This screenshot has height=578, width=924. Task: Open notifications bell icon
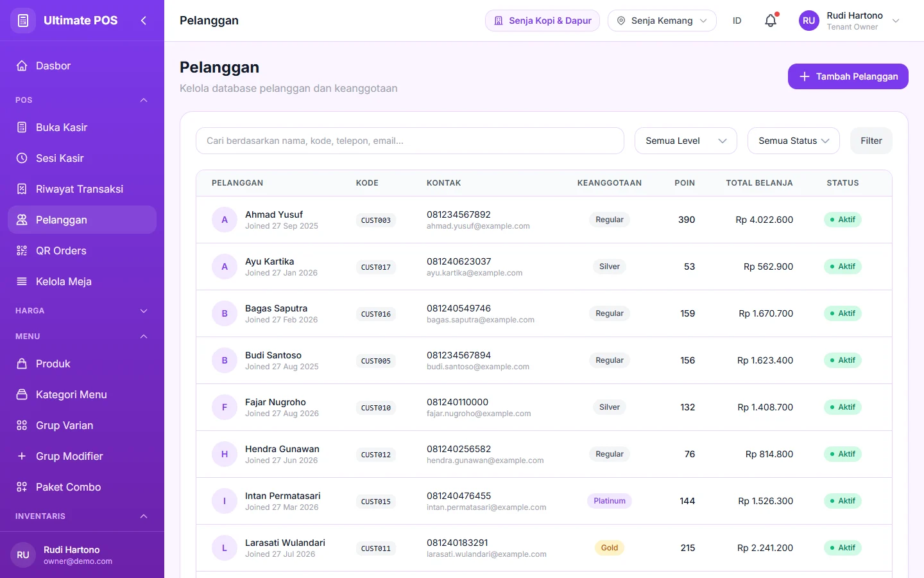pos(771,21)
